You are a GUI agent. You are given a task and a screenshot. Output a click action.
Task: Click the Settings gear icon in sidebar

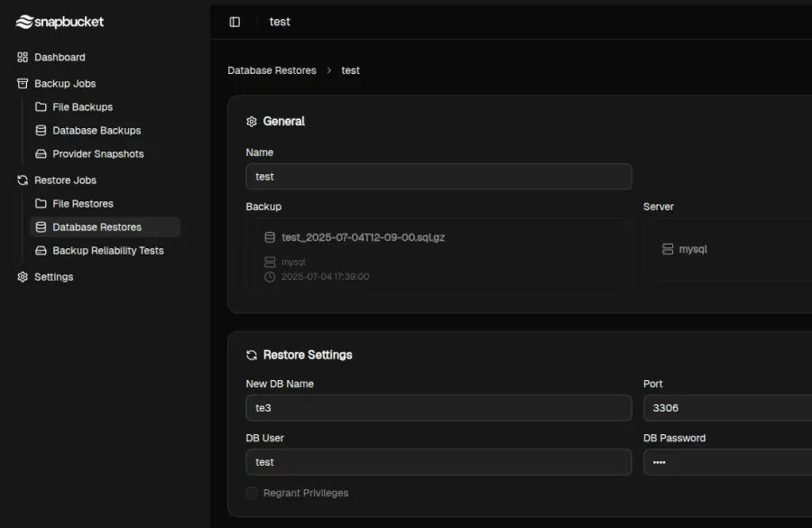click(23, 277)
